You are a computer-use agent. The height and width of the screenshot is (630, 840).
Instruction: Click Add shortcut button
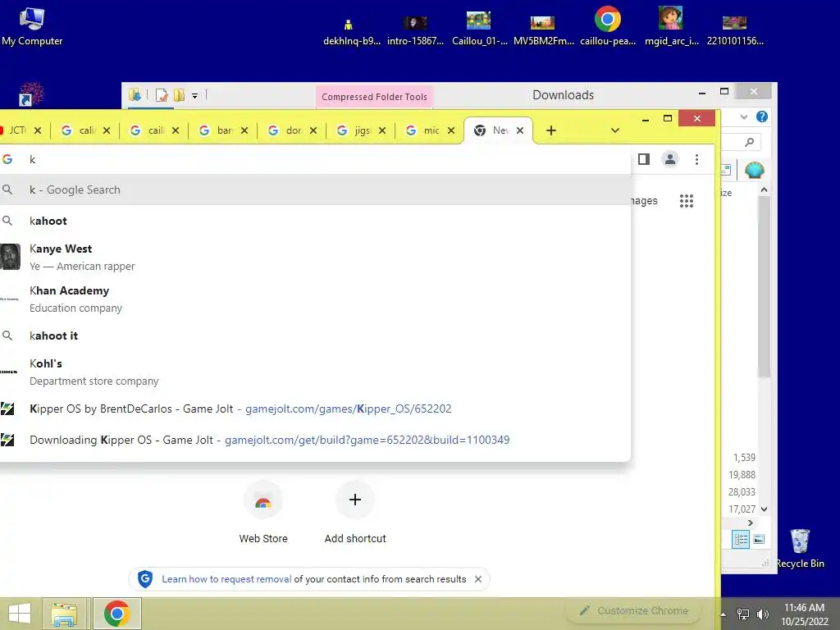(354, 513)
